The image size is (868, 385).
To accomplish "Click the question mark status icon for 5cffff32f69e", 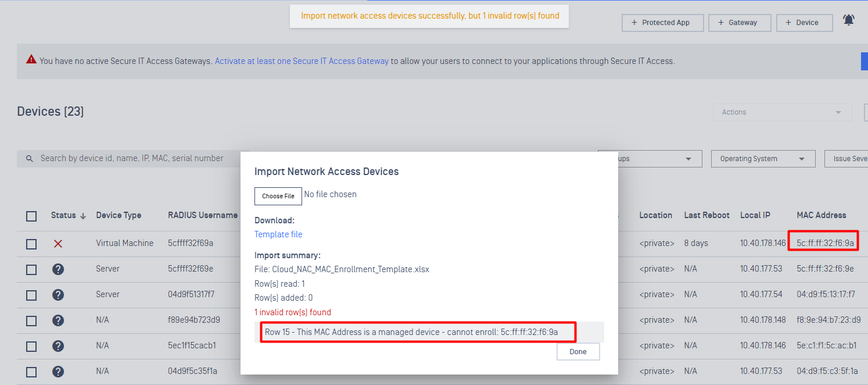I will click(58, 269).
